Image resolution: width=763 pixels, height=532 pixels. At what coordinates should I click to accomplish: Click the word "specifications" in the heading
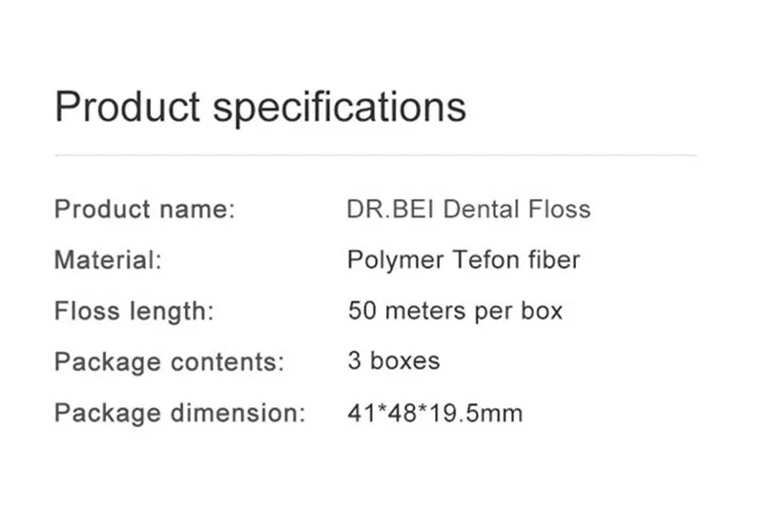point(339,107)
